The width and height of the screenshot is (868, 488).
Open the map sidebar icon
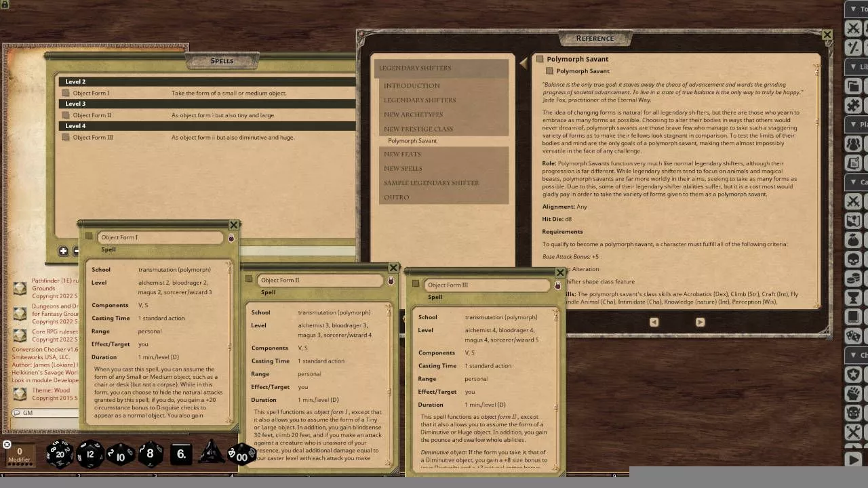(854, 221)
